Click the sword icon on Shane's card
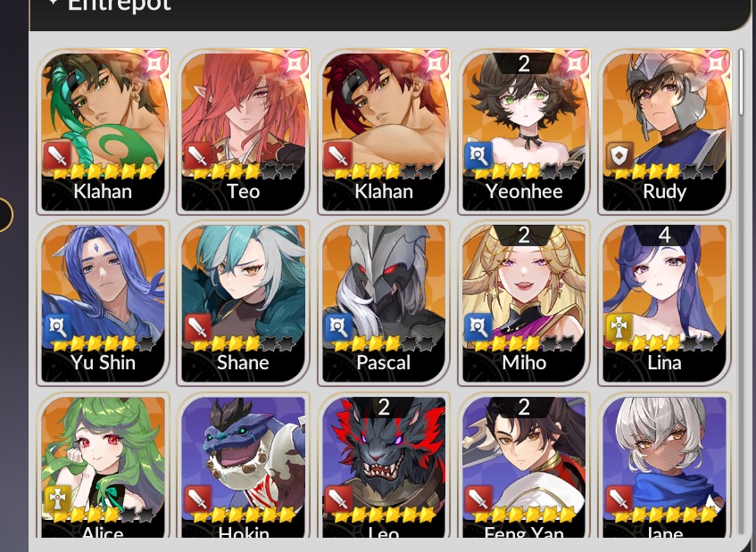The image size is (756, 552). (x=198, y=327)
